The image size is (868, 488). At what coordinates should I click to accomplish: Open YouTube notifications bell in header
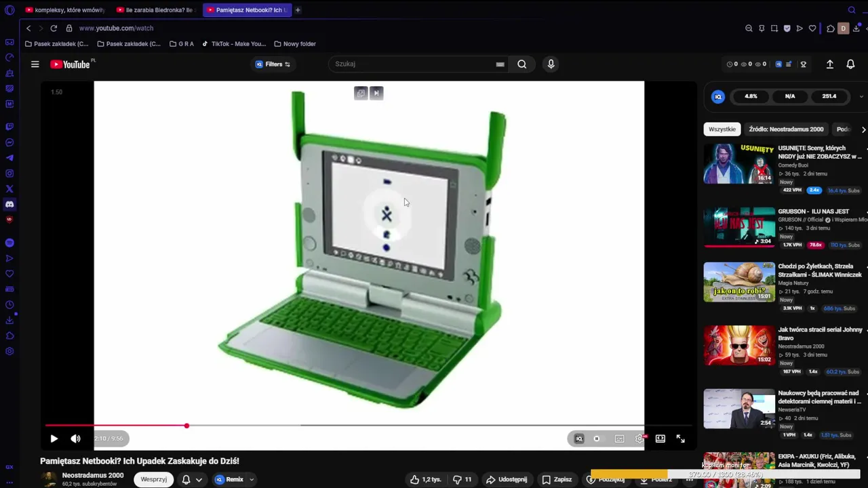pos(850,64)
